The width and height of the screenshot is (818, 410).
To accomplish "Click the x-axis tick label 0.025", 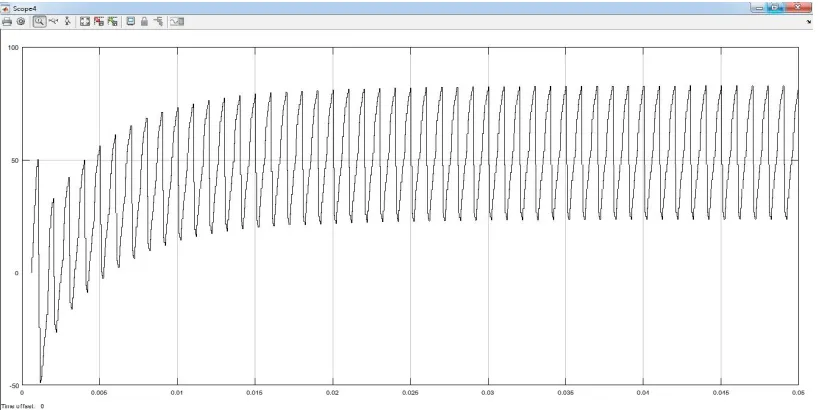I will tap(410, 393).
